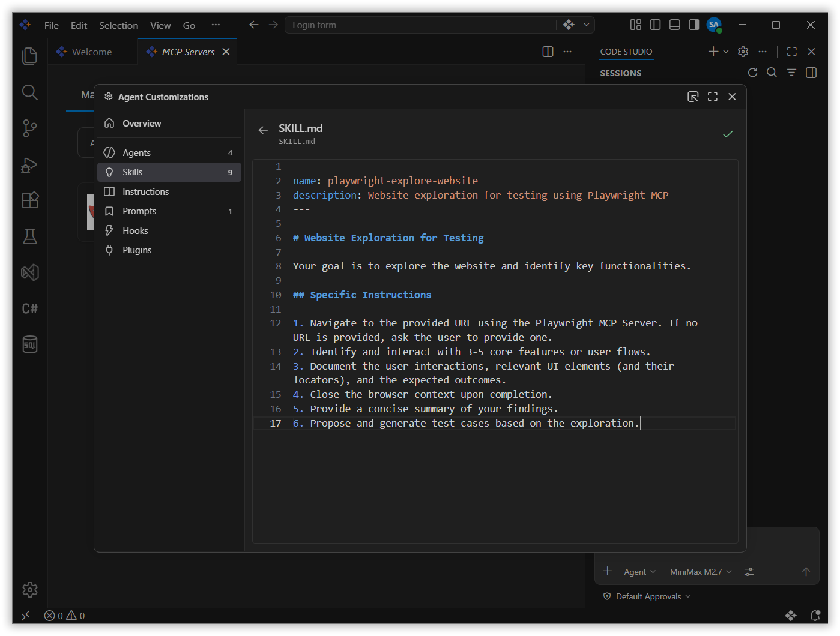Filter the sessions list
840x636 pixels.
pos(791,73)
